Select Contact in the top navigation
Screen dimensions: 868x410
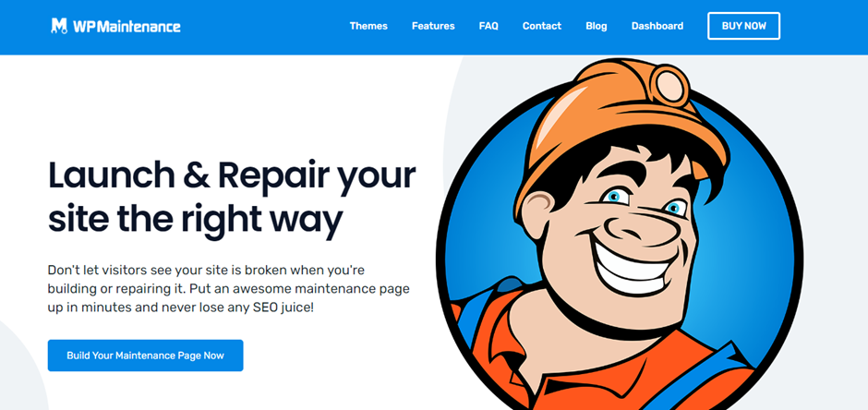(x=541, y=26)
